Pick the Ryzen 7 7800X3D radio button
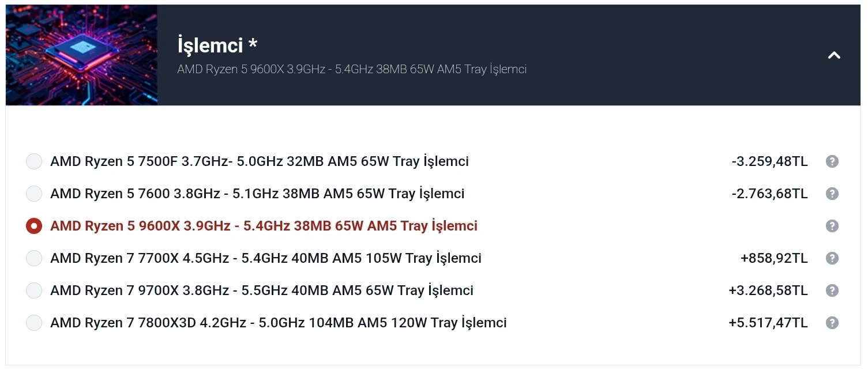Viewport: 868px width, 370px height. tap(34, 323)
